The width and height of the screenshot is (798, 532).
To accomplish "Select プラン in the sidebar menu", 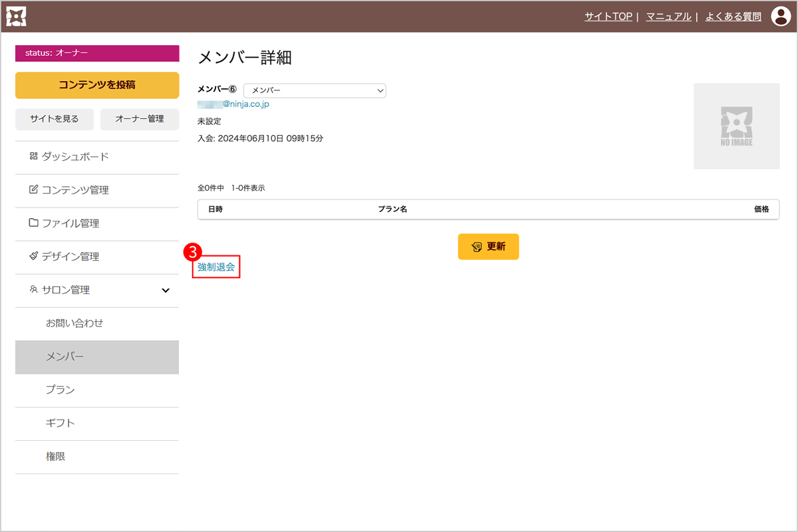I will point(61,390).
